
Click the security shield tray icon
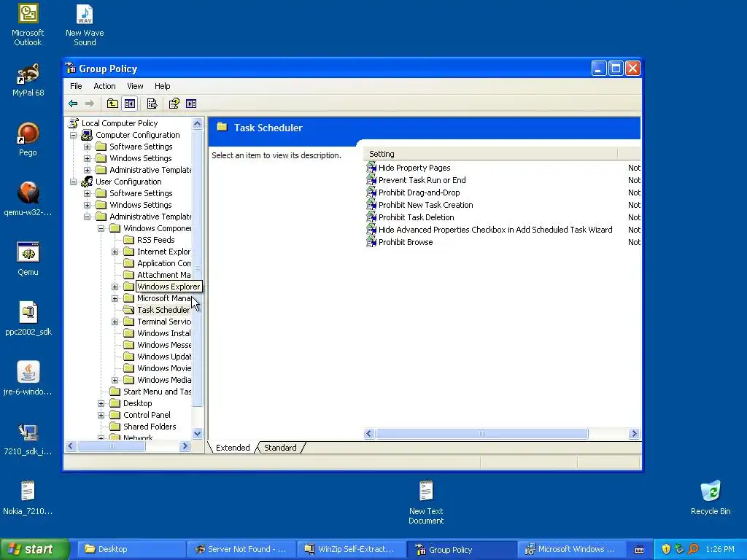tap(666, 549)
